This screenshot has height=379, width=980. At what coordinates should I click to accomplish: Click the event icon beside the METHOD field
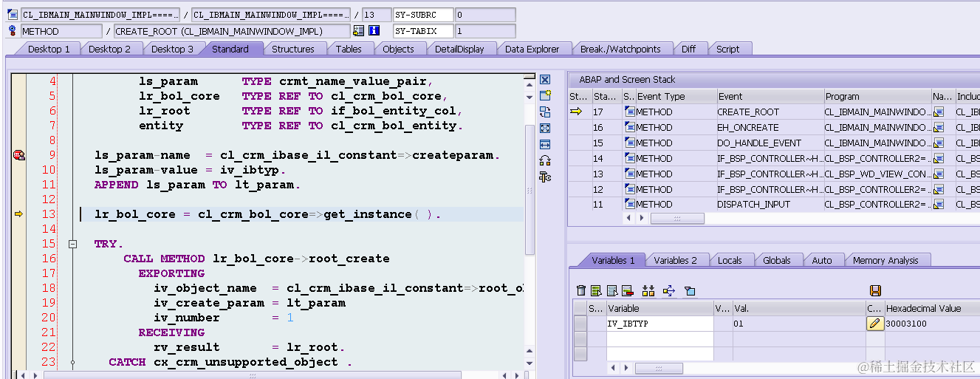(13, 31)
